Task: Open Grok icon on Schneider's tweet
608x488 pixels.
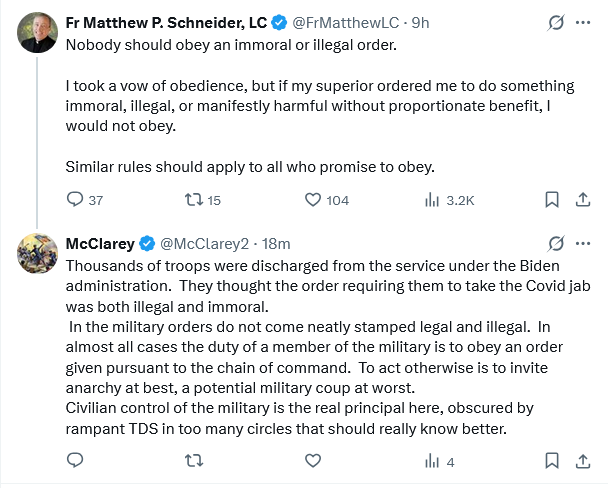Action: point(556,22)
